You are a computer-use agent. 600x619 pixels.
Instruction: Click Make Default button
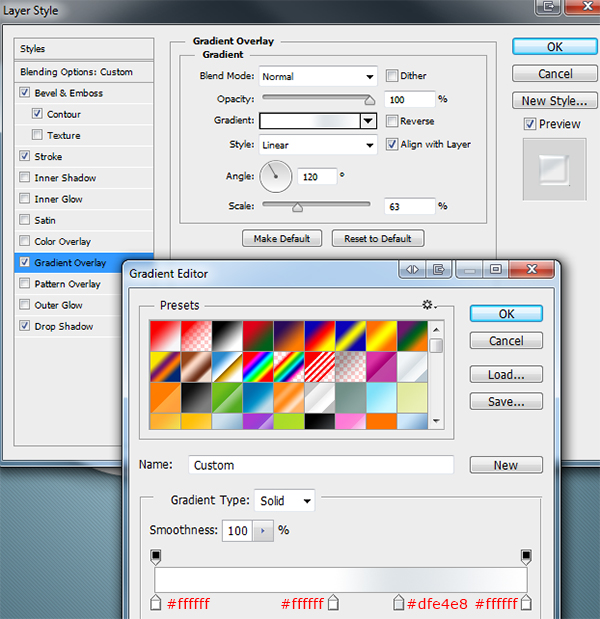click(x=282, y=238)
